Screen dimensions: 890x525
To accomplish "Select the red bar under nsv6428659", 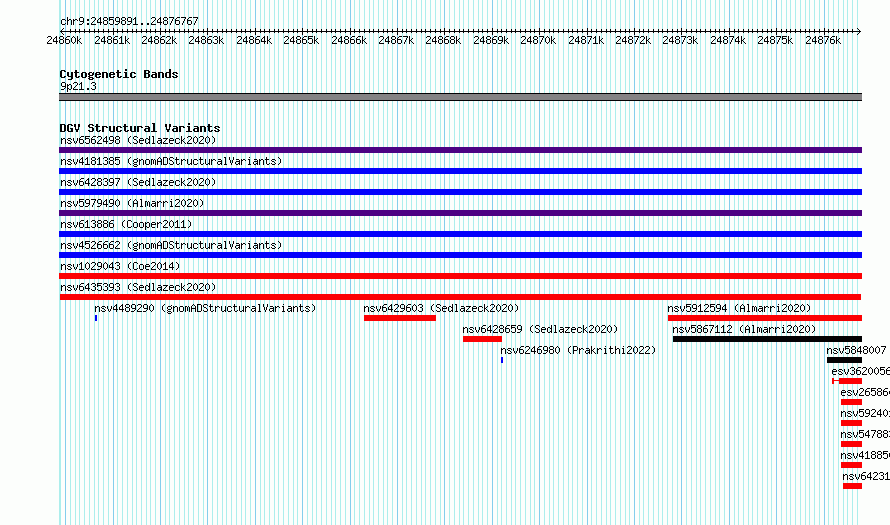I will (x=482, y=339).
